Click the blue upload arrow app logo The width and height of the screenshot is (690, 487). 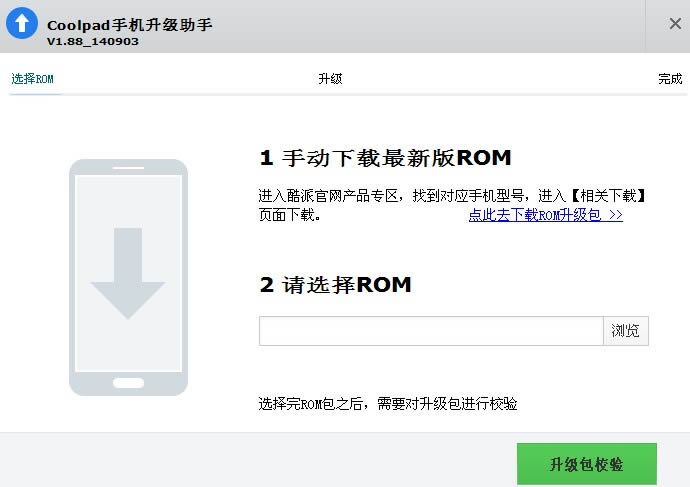click(x=22, y=25)
